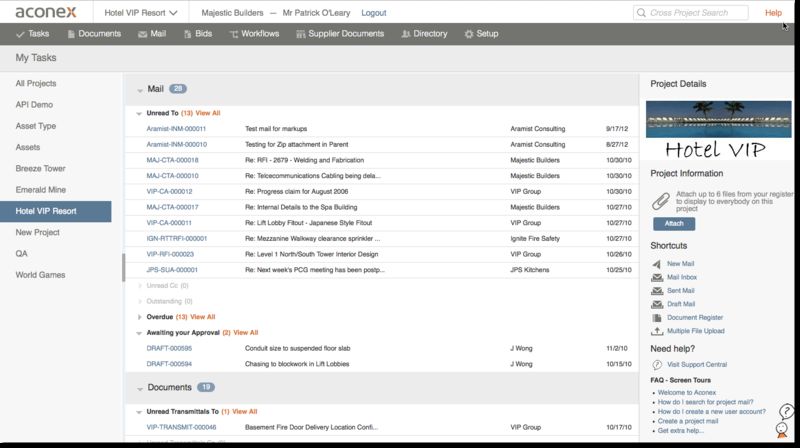Click the Mail envelope icon in navigation bar
This screenshot has width=800, height=448.
[142, 34]
